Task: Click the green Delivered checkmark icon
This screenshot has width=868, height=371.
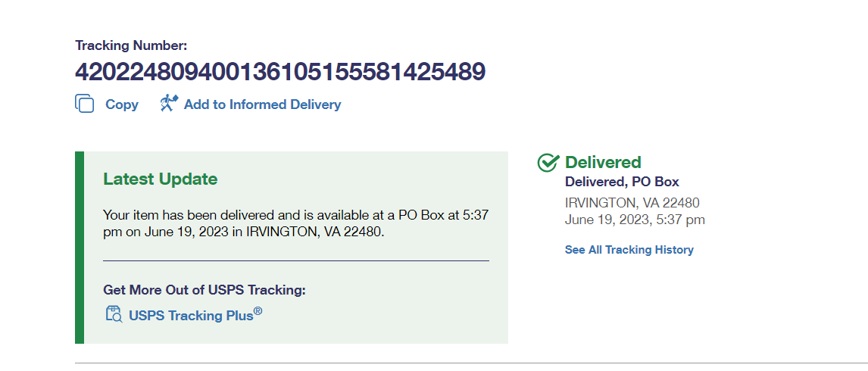Action: click(x=548, y=162)
